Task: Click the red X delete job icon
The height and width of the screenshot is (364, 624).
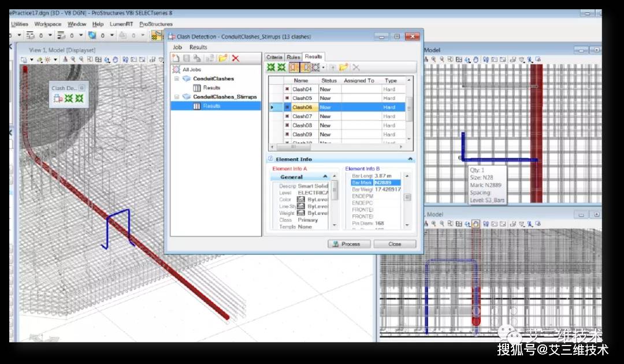Action: 235,58
